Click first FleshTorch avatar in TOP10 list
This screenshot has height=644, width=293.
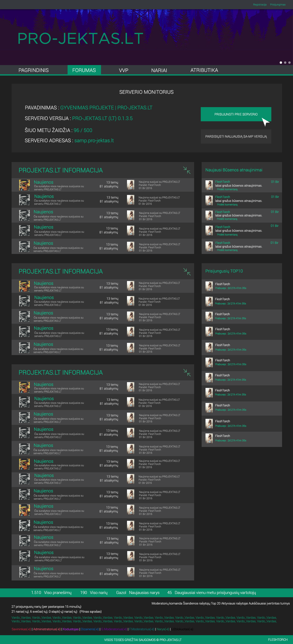pyautogui.click(x=209, y=286)
